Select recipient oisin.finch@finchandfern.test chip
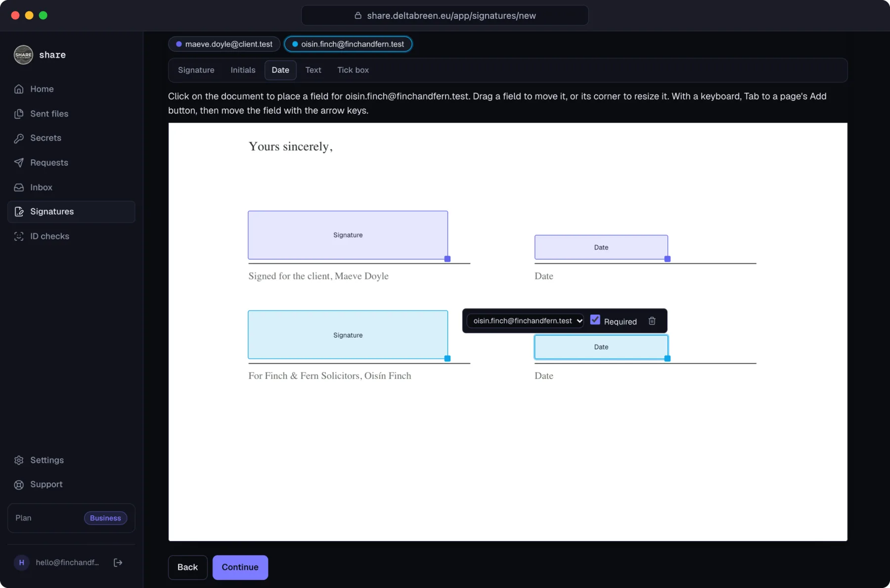 pyautogui.click(x=348, y=44)
